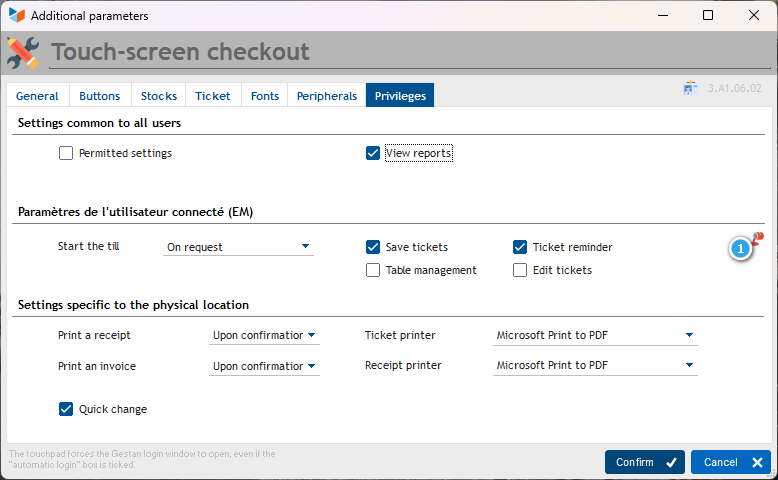Click the version info icon beside 3.A1.06.02
The height and width of the screenshot is (480, 778).
click(x=690, y=89)
